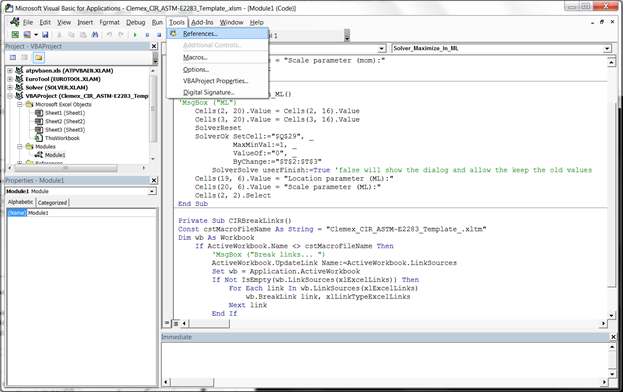
Task: Open the Help menu
Action: (256, 22)
